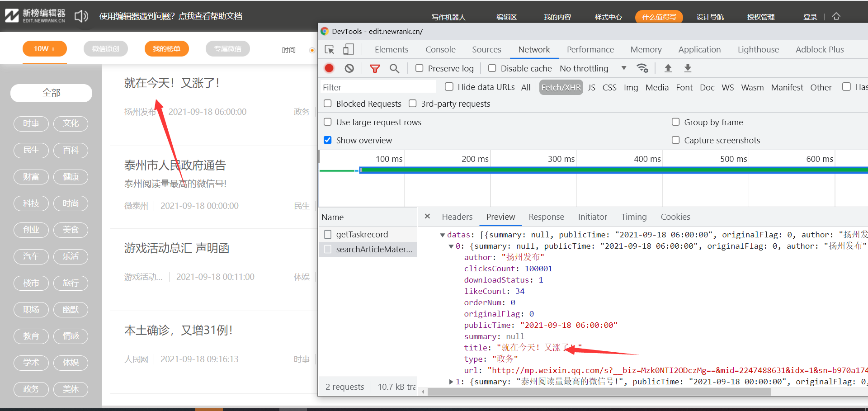The height and width of the screenshot is (411, 868).
Task: Check 3rd-party requests option
Action: (x=413, y=104)
